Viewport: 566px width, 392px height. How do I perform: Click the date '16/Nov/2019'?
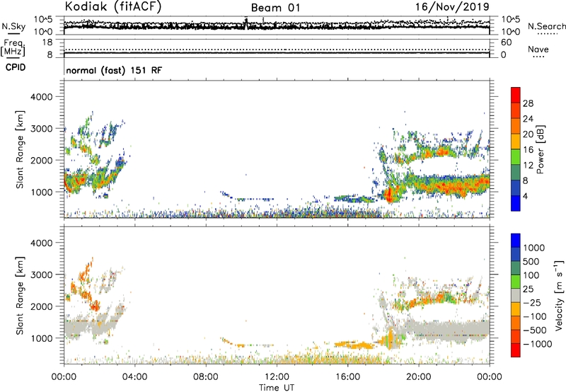click(452, 6)
